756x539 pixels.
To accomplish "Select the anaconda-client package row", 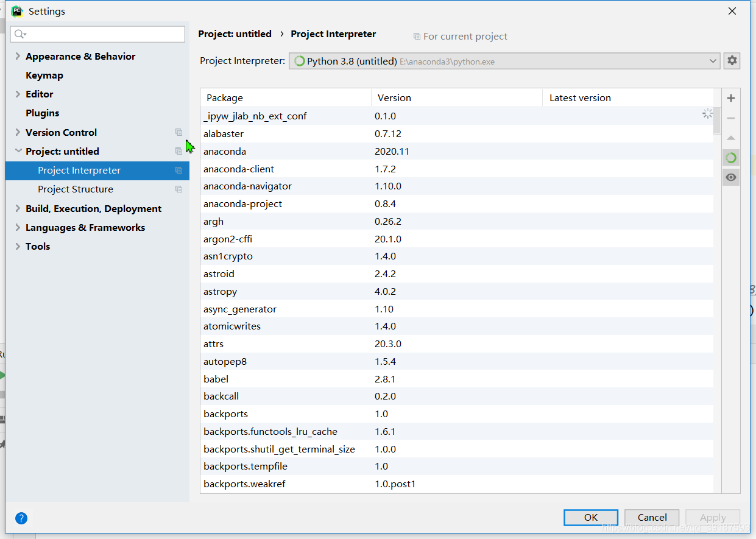I will 457,169.
